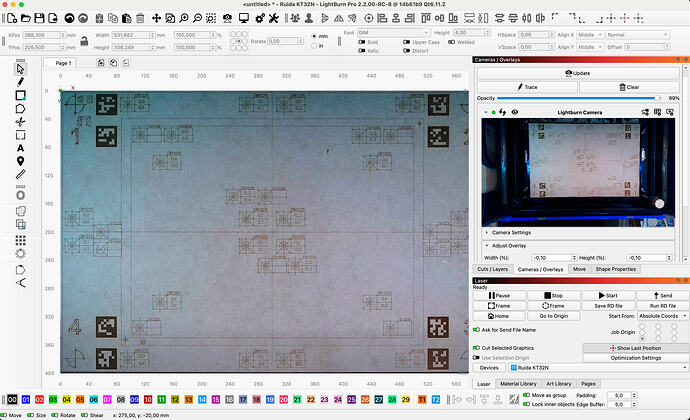
Task: Click the Show Last Position crosshair button
Action: (635, 348)
